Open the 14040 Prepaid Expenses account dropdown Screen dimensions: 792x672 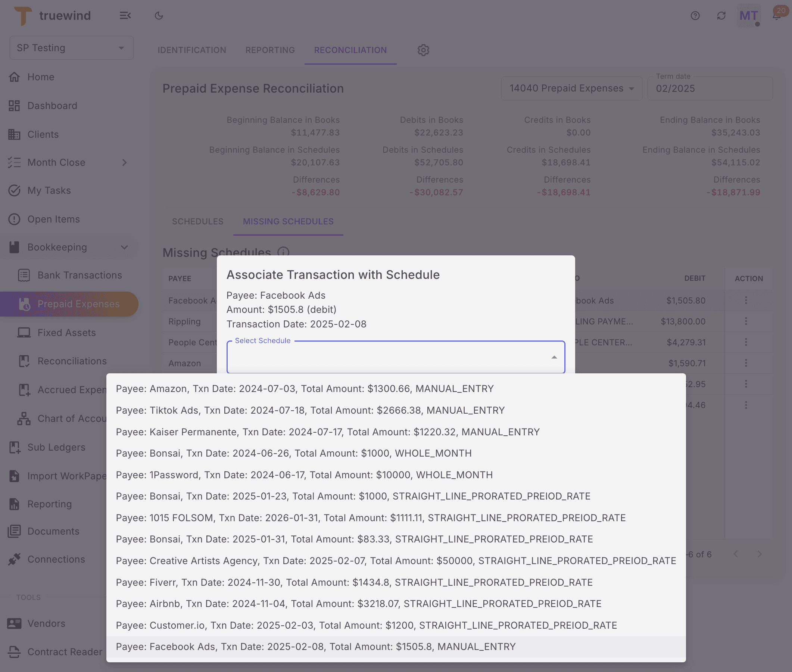tap(571, 88)
